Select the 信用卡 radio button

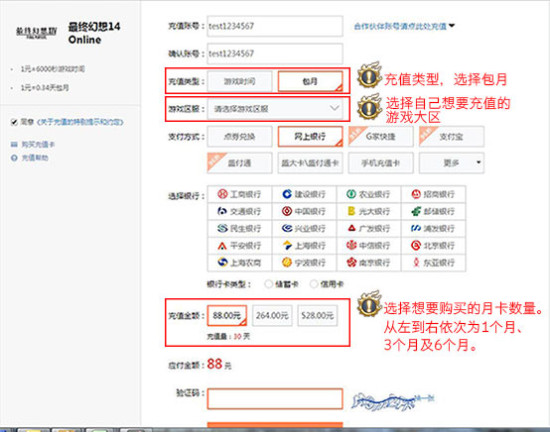point(314,284)
